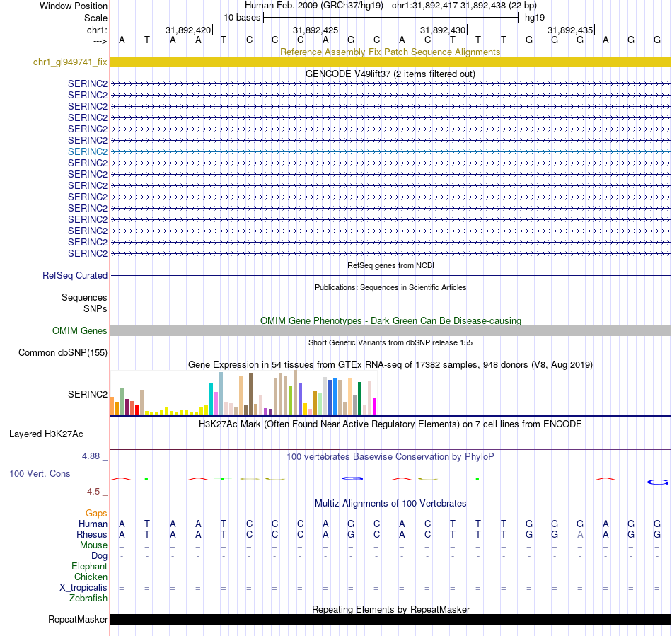Click the chr1:31,892,417-31,892,438 (22 bp) position text
This screenshot has width=672, height=636.
click(x=464, y=6)
